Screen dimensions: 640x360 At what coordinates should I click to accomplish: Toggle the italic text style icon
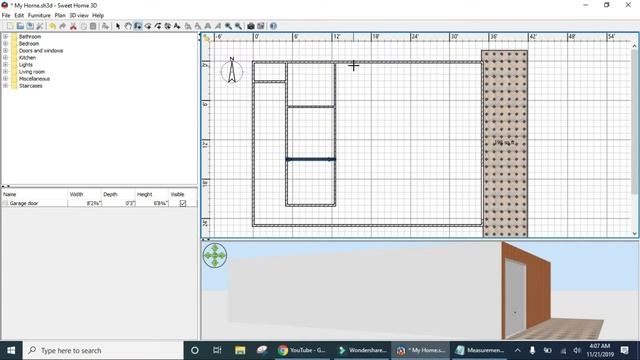click(218, 26)
